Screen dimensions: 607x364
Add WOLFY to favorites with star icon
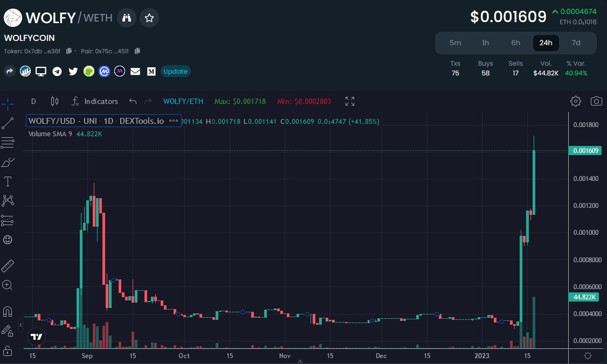tap(149, 18)
